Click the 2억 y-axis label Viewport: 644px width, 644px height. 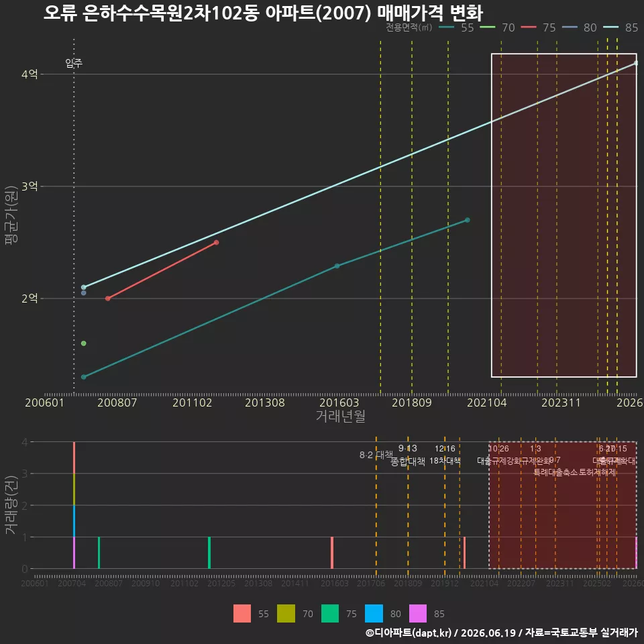(x=30, y=299)
